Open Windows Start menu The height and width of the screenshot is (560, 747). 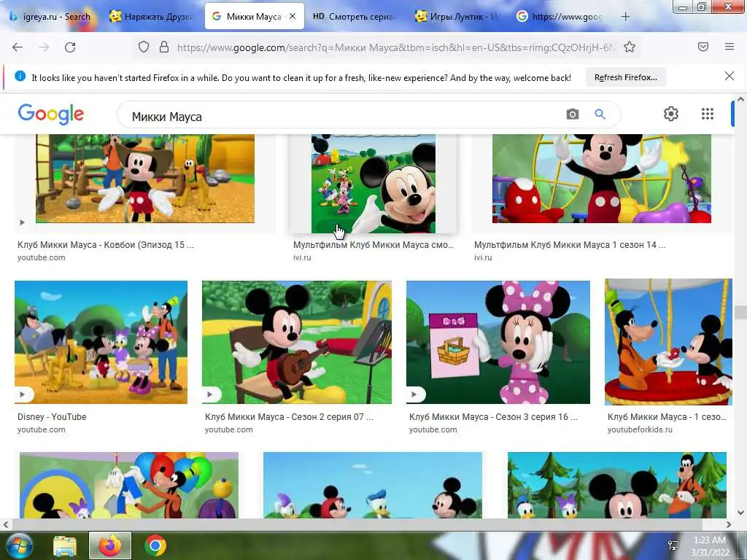[x=20, y=545]
